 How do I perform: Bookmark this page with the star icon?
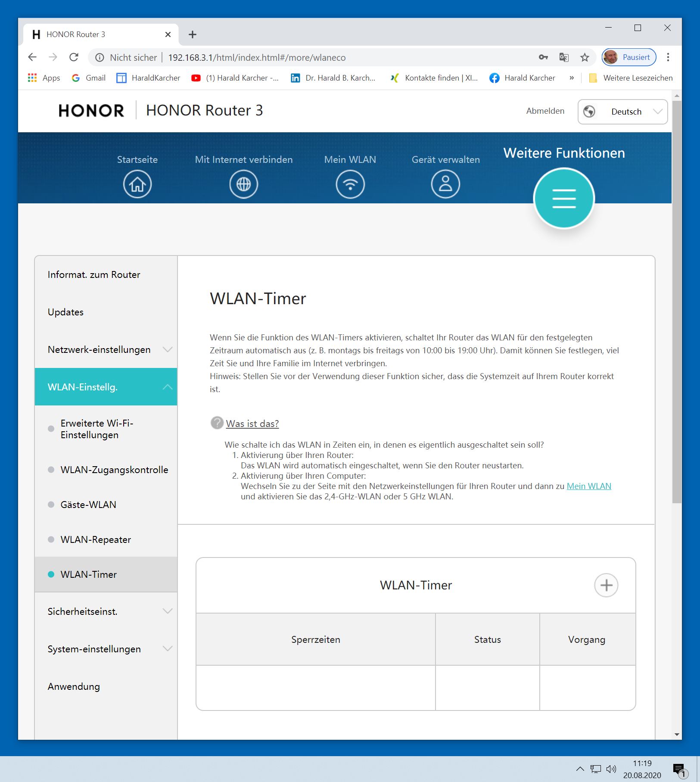pos(585,57)
